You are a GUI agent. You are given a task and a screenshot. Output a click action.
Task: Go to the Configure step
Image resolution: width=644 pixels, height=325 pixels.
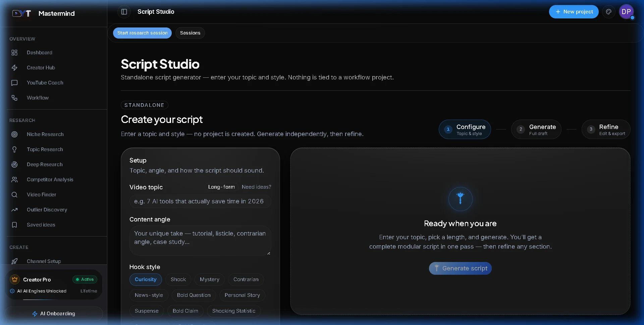point(465,129)
